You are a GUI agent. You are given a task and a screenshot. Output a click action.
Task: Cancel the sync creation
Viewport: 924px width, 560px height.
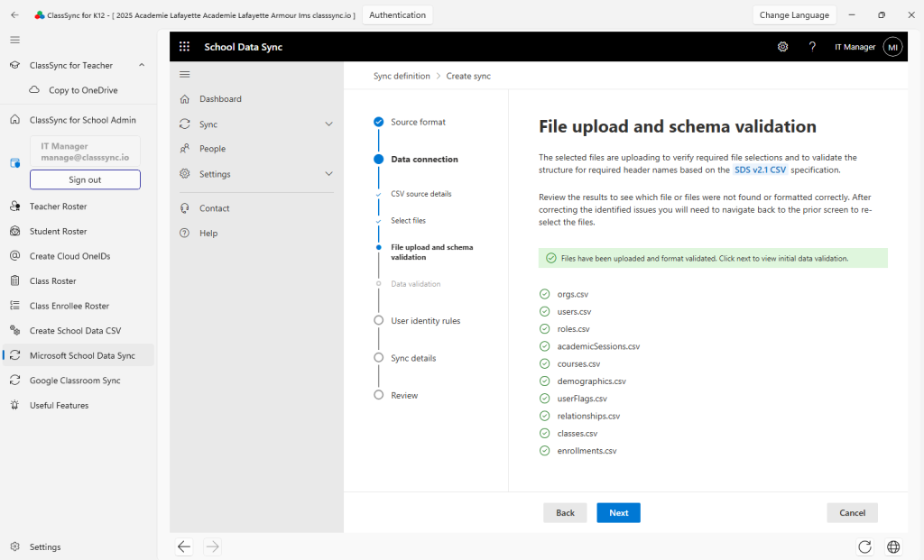852,513
